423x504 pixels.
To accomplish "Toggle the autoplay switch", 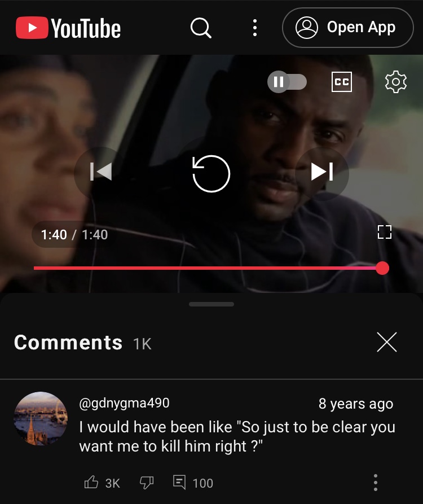I will pyautogui.click(x=287, y=82).
